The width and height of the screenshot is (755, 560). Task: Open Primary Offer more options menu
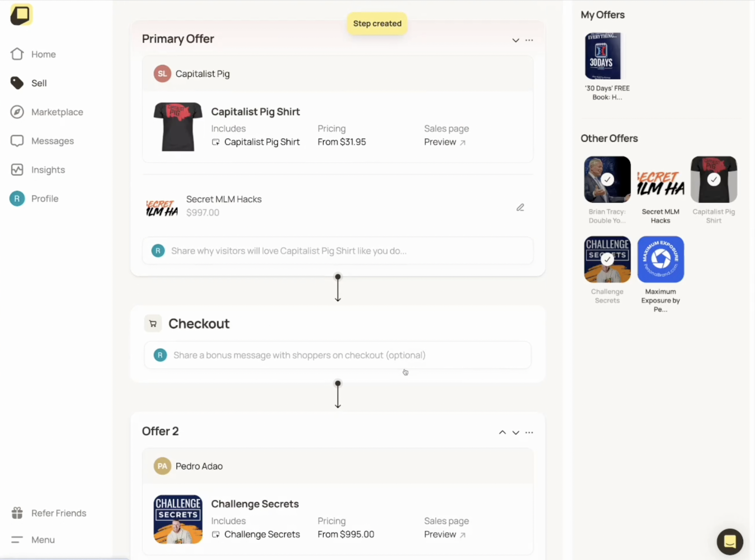pyautogui.click(x=529, y=40)
